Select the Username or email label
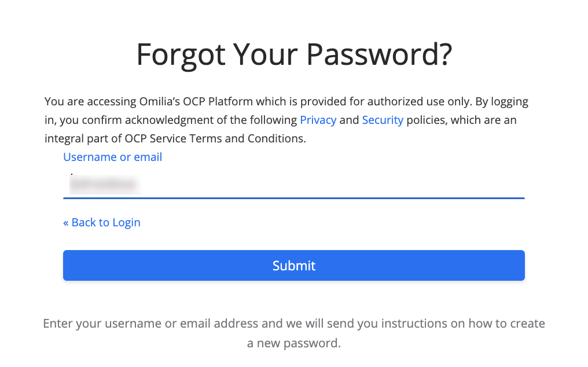 pyautogui.click(x=112, y=157)
